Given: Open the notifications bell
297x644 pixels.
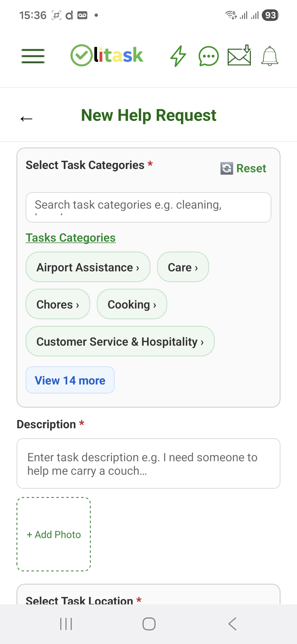Looking at the screenshot, I should [269, 56].
